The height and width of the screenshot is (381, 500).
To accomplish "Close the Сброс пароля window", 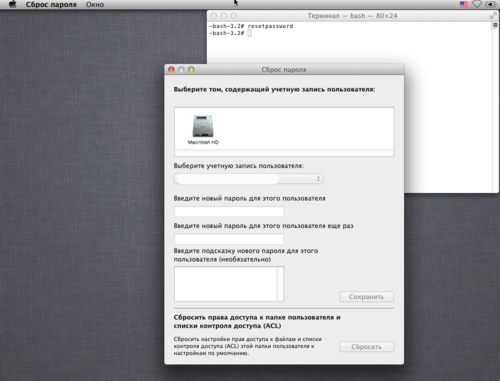I will [171, 69].
